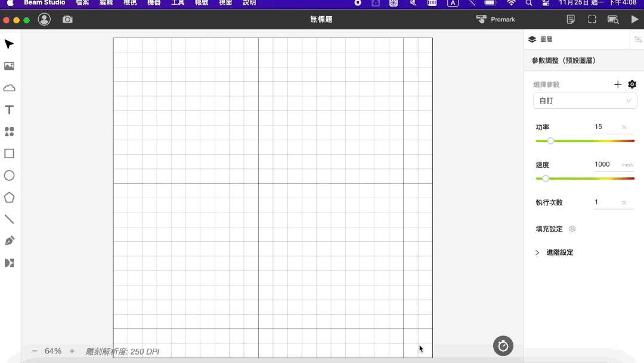This screenshot has width=644, height=363.
Task: Select the Pen path tool
Action: click(9, 241)
